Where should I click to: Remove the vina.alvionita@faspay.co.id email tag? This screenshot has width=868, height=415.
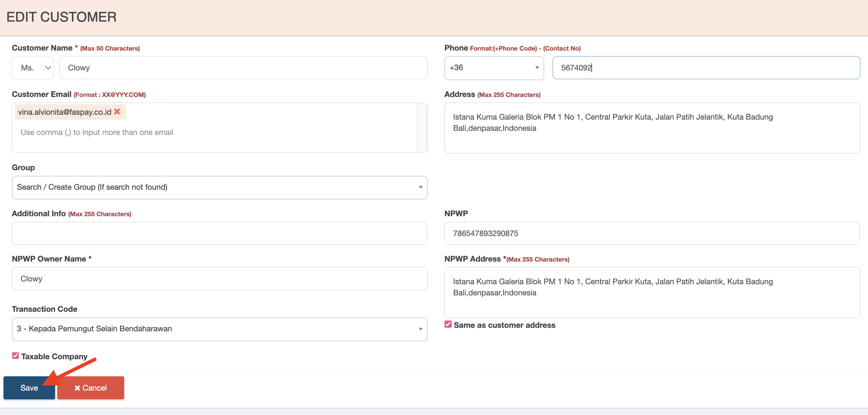click(117, 112)
